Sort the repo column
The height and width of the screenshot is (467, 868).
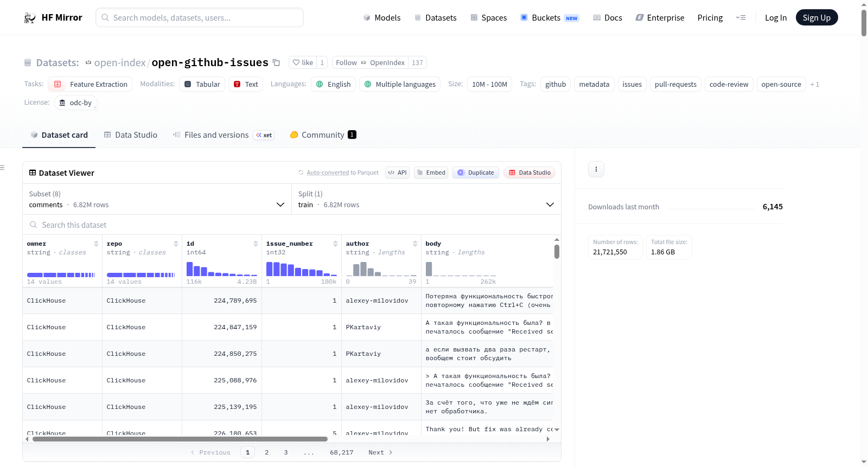click(x=176, y=244)
